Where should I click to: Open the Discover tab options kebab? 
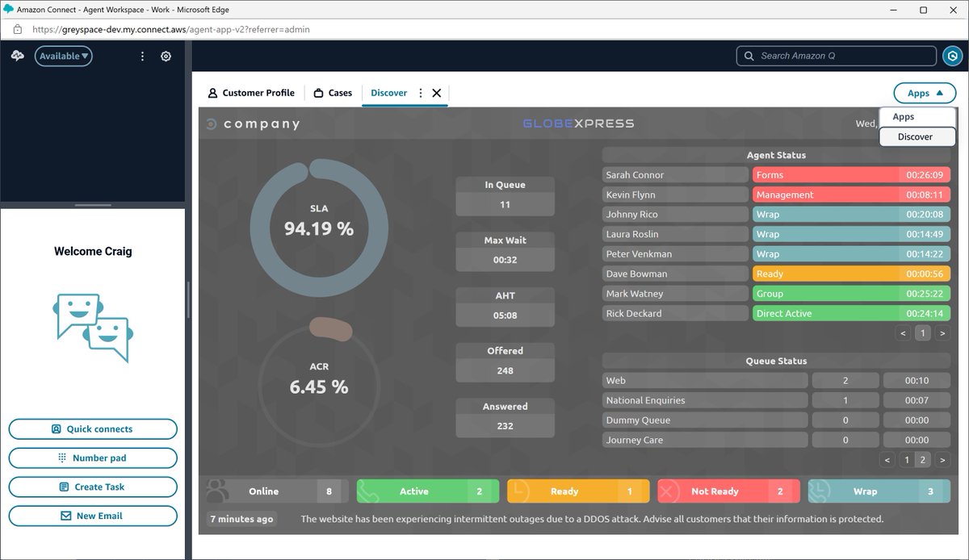pos(420,93)
